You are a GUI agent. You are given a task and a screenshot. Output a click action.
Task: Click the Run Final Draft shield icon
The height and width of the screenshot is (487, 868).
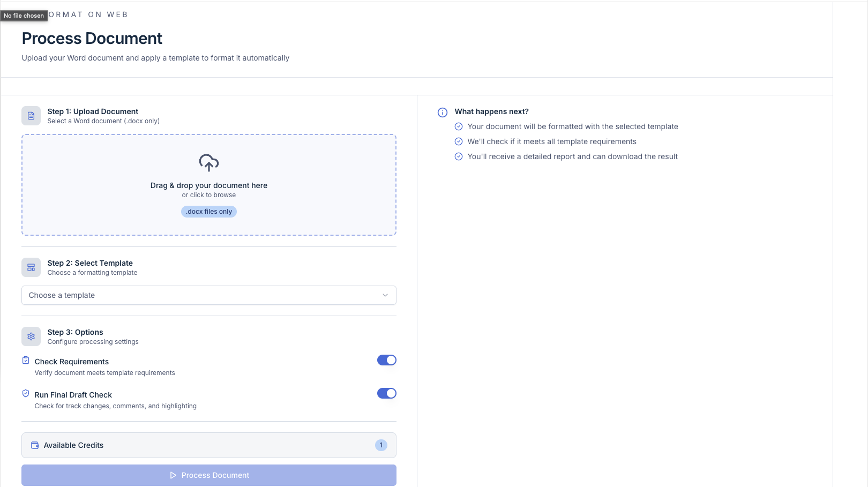pos(26,394)
